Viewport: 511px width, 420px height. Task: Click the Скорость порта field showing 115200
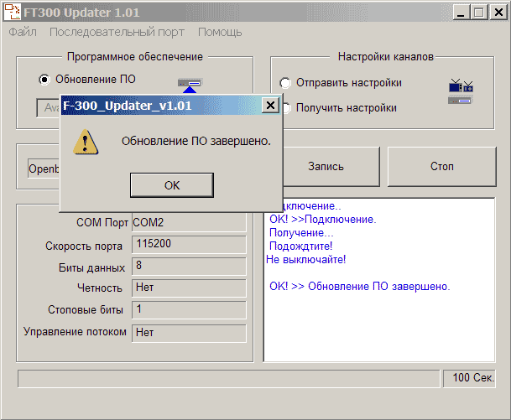189,244
